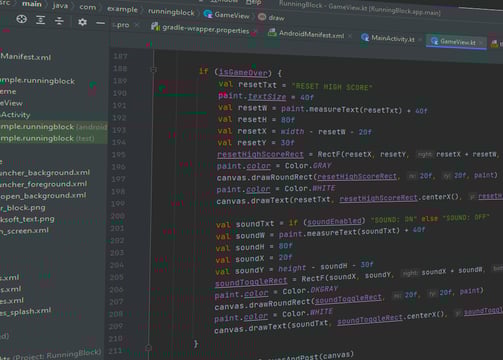Click the AndroidManifest.xml tab file icon
503x360 pixels.
[272, 32]
